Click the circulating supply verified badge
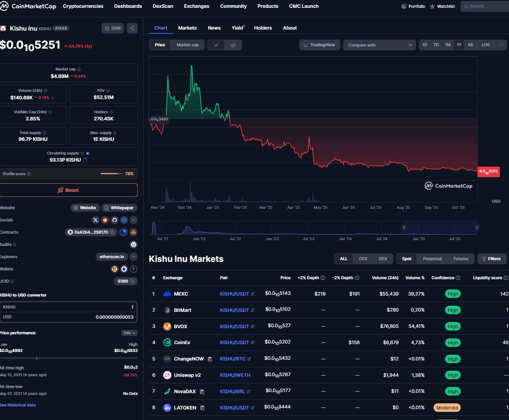This screenshot has width=509, height=420. 88,153
